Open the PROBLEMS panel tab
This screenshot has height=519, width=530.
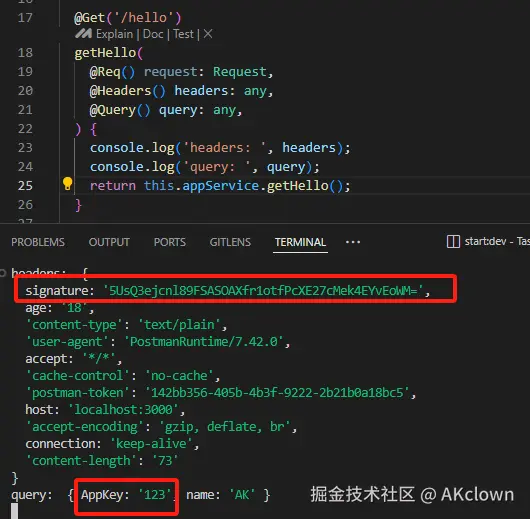tap(38, 242)
